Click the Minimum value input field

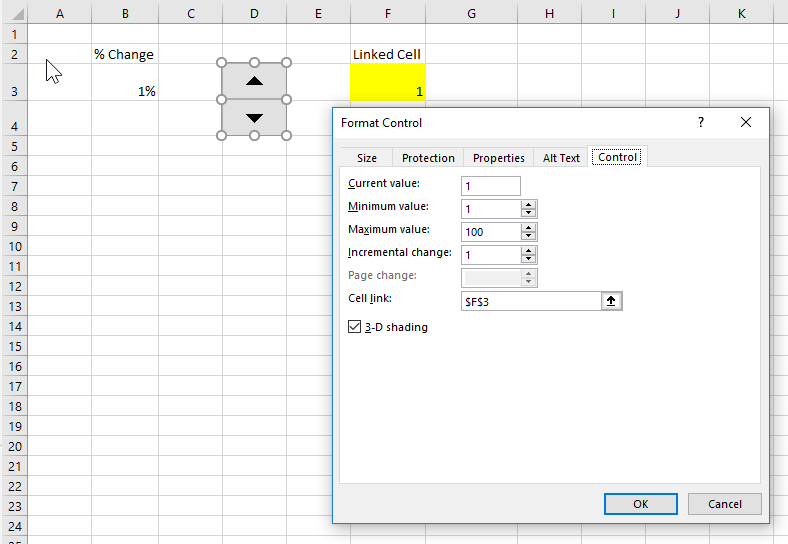pos(491,209)
